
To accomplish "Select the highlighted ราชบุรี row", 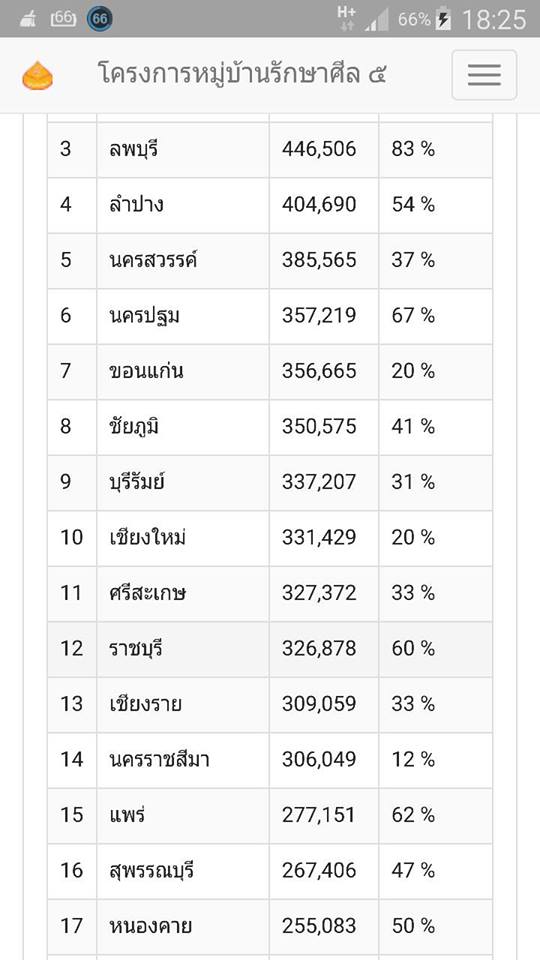I will tap(270, 649).
